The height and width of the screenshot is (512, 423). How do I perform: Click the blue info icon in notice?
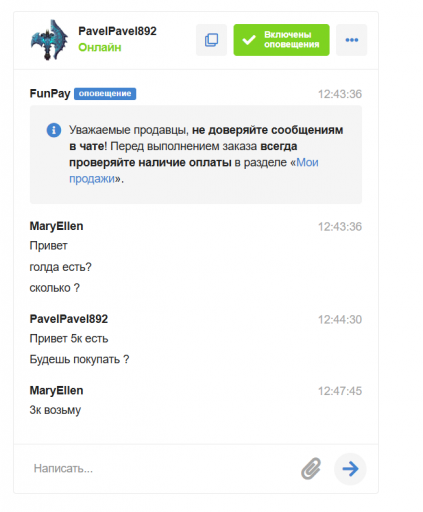(x=54, y=130)
